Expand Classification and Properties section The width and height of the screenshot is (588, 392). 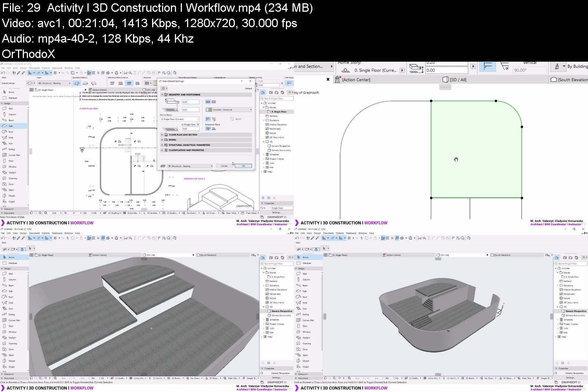coord(207,150)
